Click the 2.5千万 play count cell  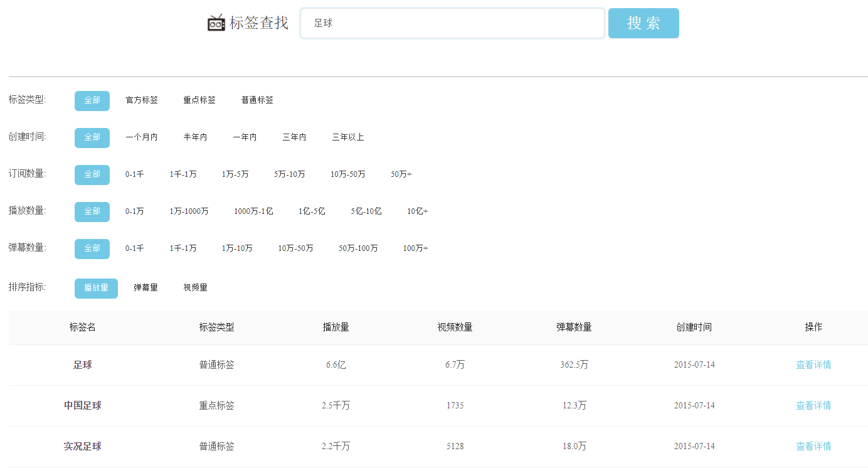point(336,406)
